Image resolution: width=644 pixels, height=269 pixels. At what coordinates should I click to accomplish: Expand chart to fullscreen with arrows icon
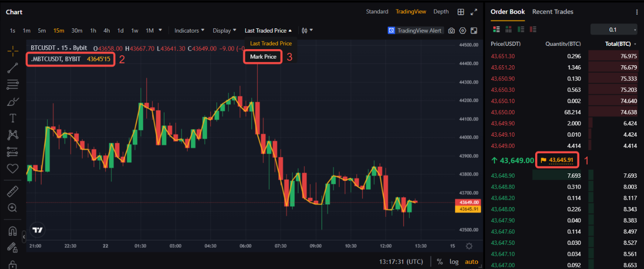474,12
